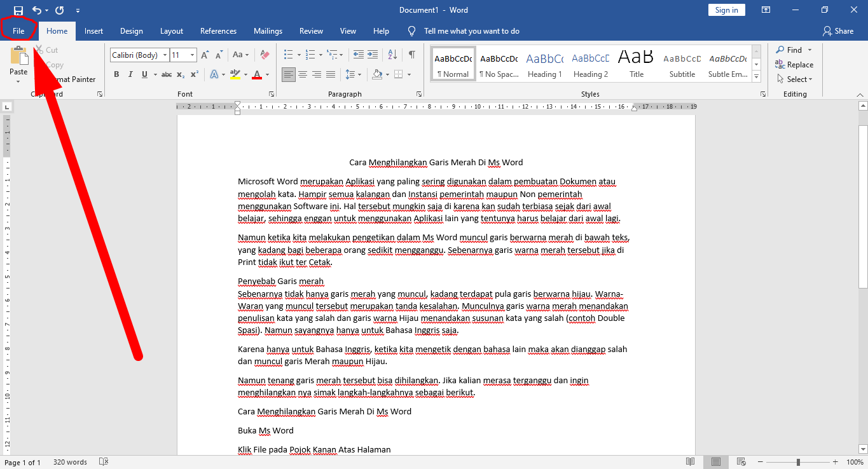This screenshot has height=469, width=868.
Task: Start a numbered list
Action: click(x=310, y=55)
